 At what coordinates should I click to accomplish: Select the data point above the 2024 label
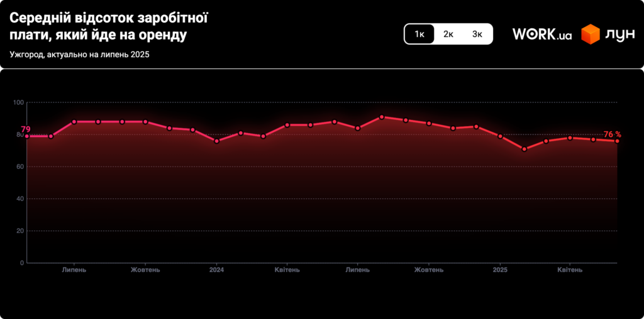(x=216, y=141)
